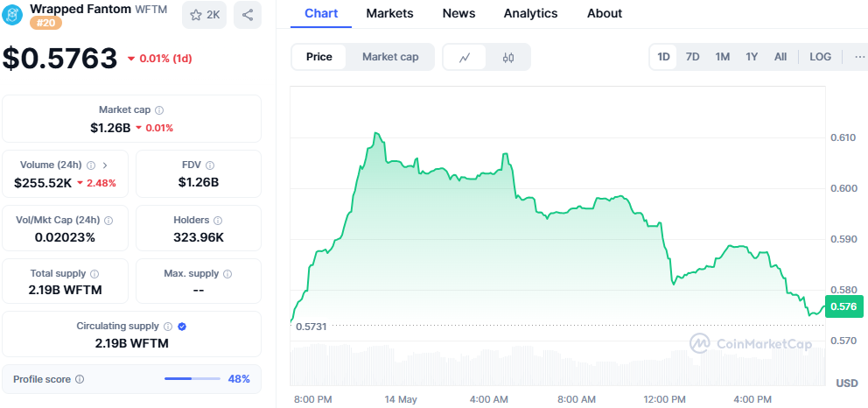Switch to candlestick chart icon

point(508,57)
